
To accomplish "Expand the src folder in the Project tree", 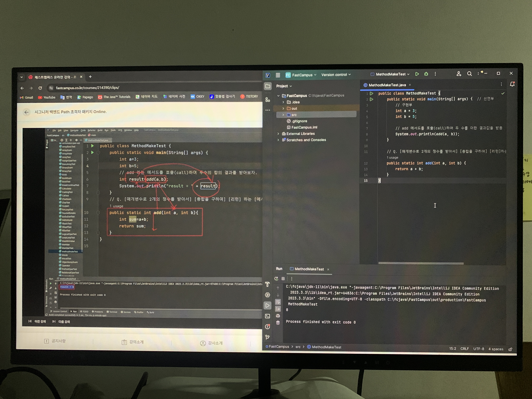I will tap(283, 115).
